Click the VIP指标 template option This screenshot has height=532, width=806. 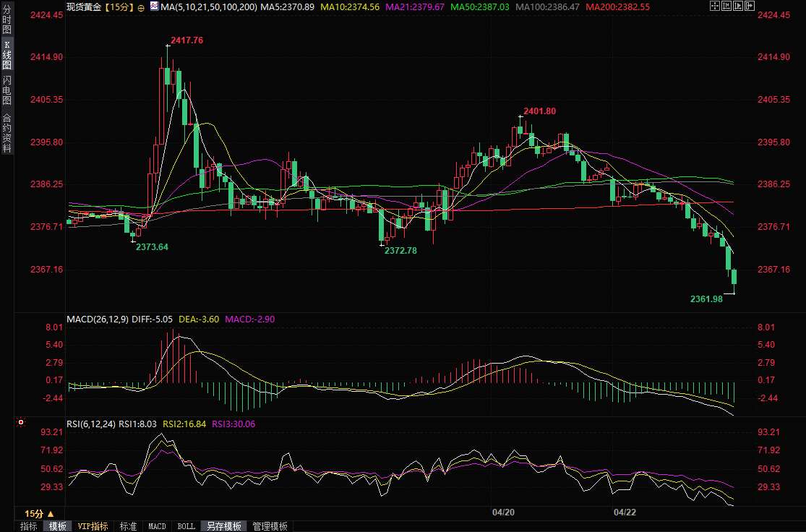pos(93,526)
